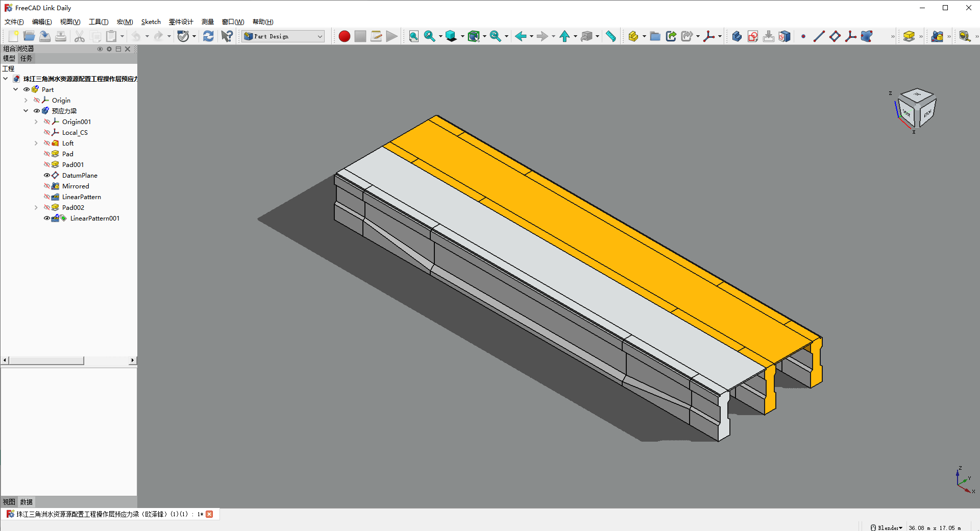
Task: Toggle visibility eye of DatumPlane
Action: [x=47, y=175]
